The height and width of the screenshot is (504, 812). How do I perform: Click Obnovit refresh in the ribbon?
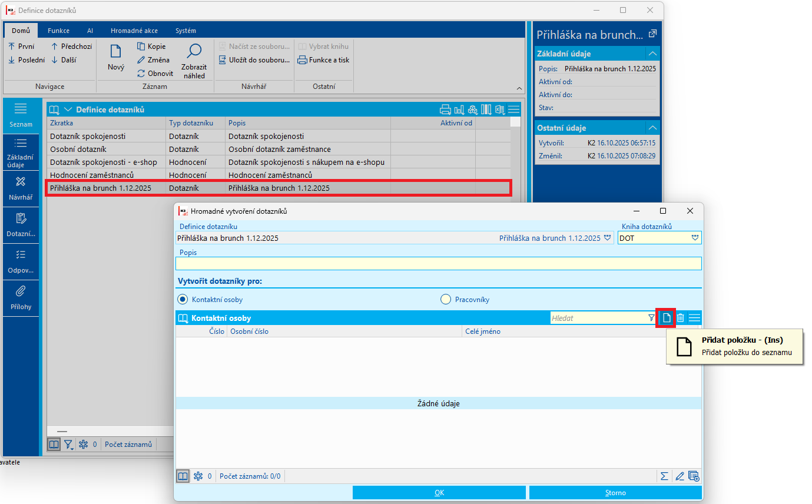point(155,74)
